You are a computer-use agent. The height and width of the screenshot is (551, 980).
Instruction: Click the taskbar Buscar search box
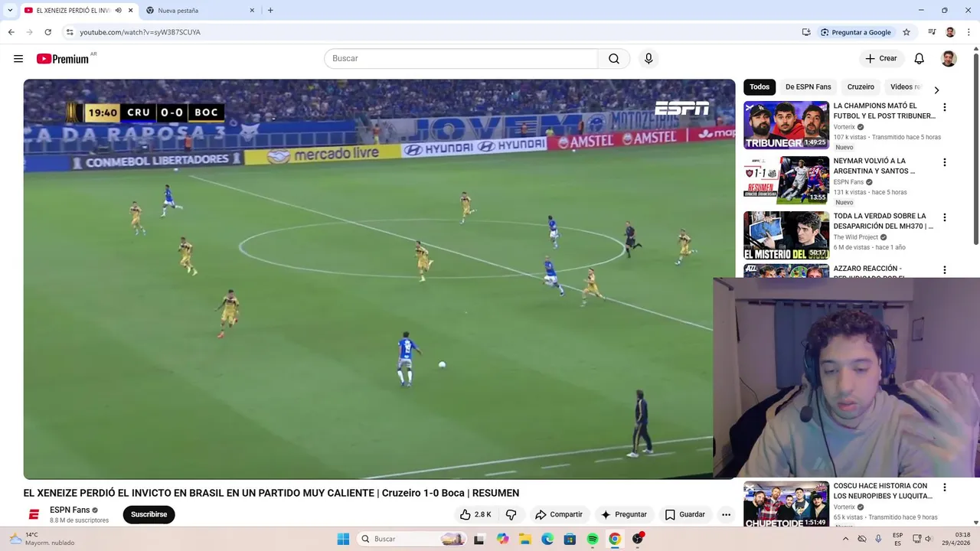[x=412, y=539]
